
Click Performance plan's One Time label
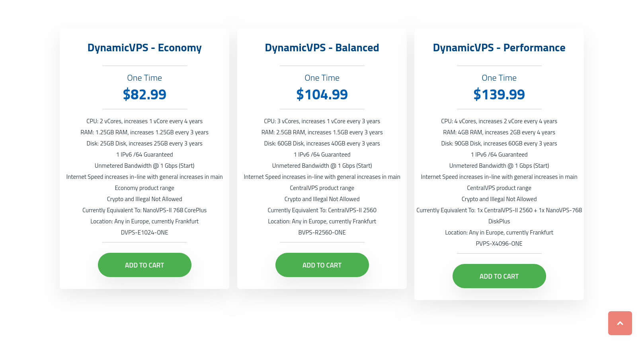pos(499,78)
